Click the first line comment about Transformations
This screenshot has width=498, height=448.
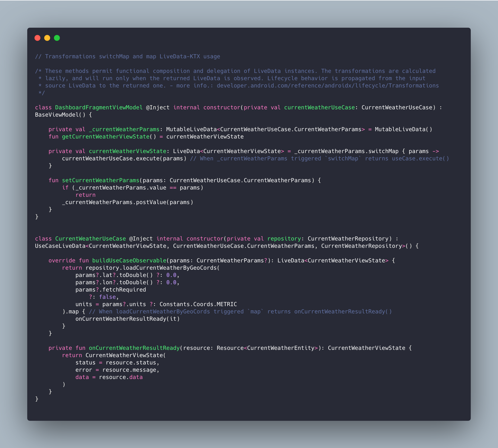127,57
